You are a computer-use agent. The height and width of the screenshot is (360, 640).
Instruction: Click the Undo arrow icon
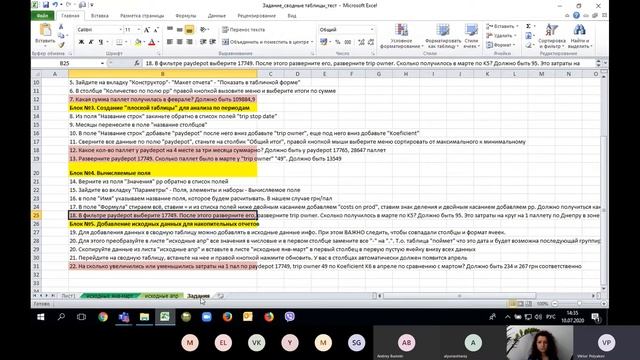[55, 5]
